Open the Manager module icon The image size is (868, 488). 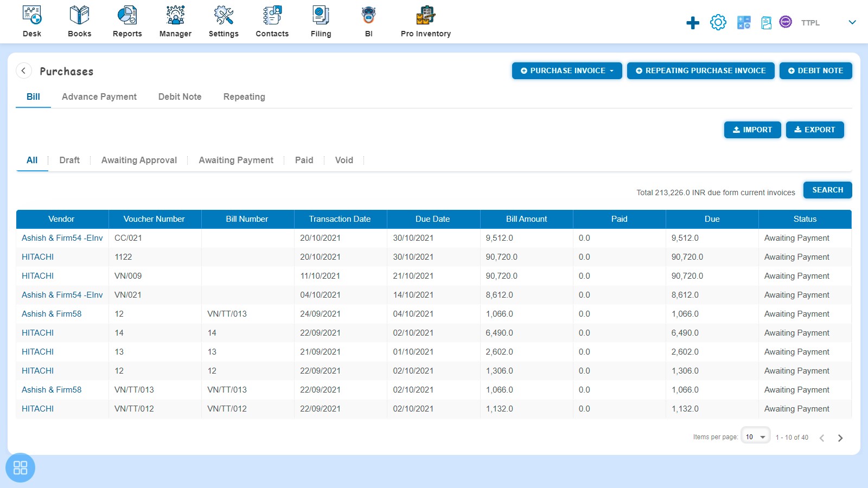tap(175, 15)
